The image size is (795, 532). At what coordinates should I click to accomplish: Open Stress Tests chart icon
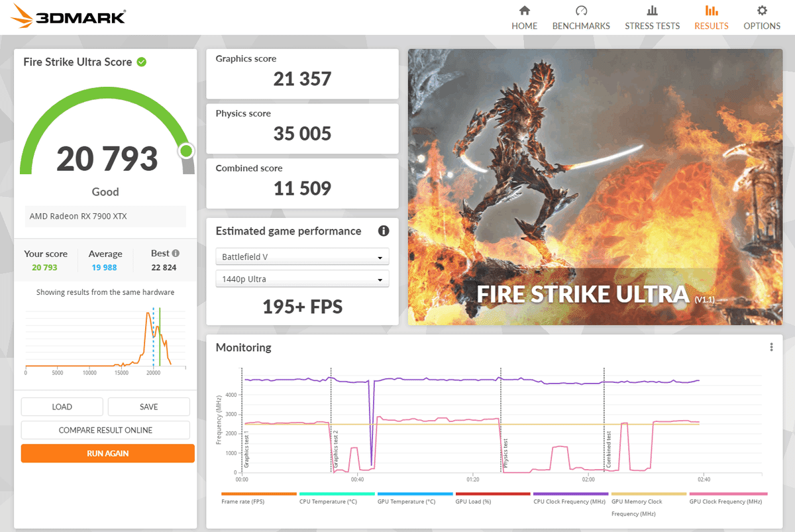tap(653, 11)
